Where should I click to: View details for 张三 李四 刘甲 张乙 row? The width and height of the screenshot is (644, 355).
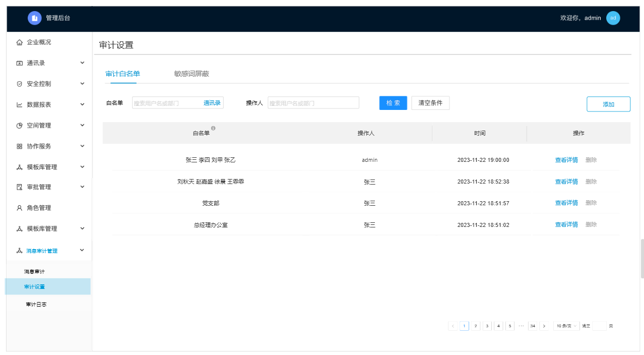click(566, 160)
